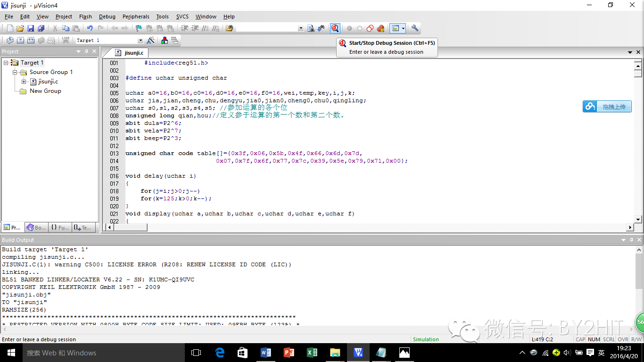Viewport: 644px width, 362px height.
Task: Click the Copy icon in the toolbar
Action: click(66, 28)
